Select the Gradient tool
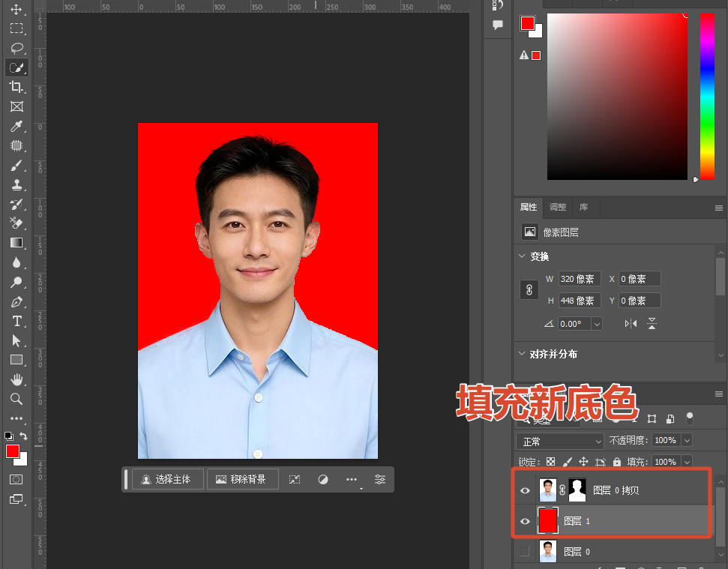 pyautogui.click(x=16, y=243)
